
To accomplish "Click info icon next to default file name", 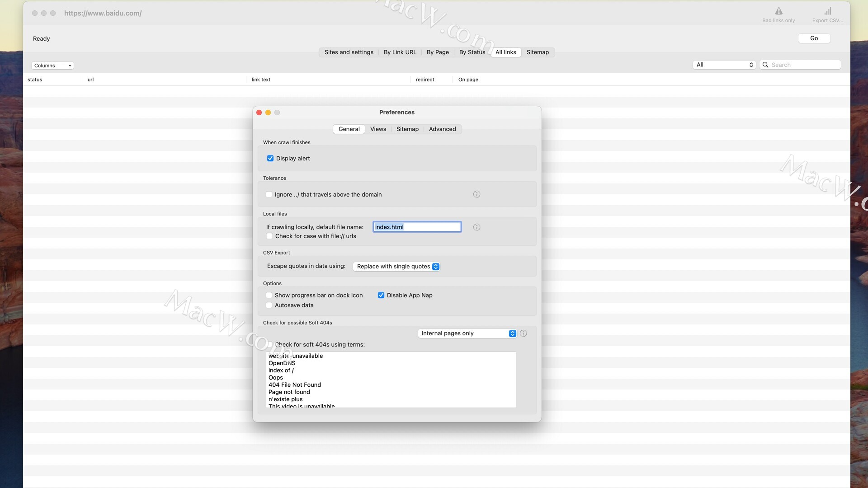I will click(476, 227).
